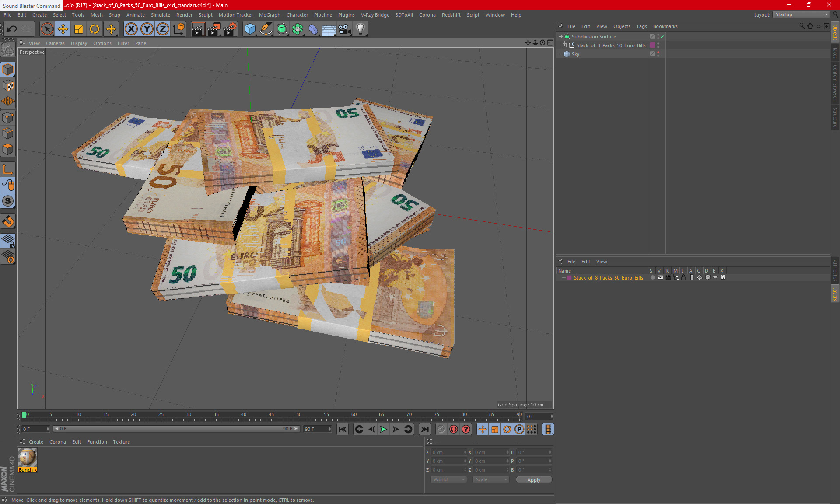Screen dimensions: 840x504
Task: Open the MoGraph menu
Action: coord(269,15)
